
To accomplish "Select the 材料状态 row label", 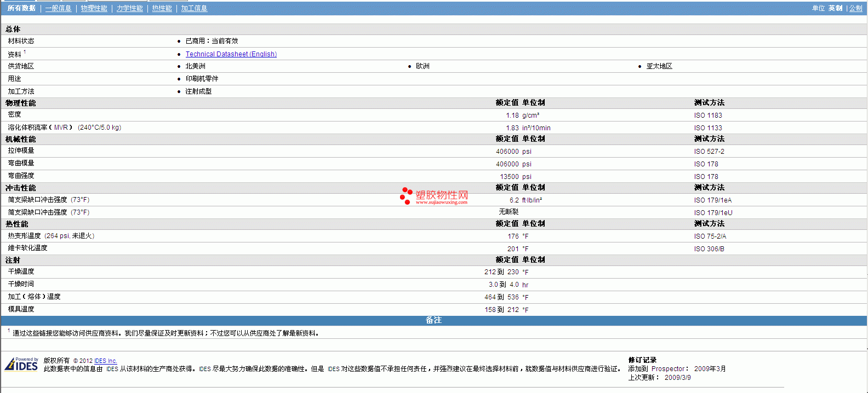I will pos(21,41).
